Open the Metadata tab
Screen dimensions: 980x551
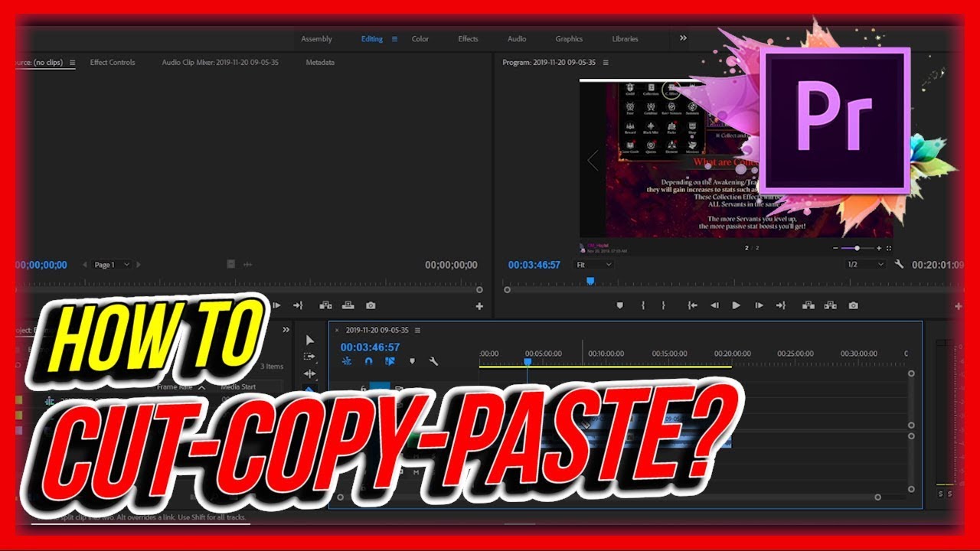[x=320, y=62]
